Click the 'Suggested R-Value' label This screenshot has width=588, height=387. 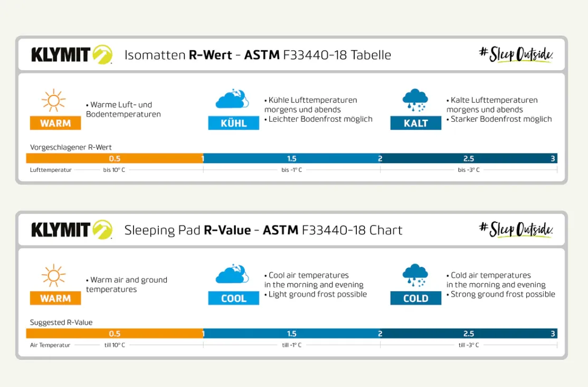pos(61,322)
